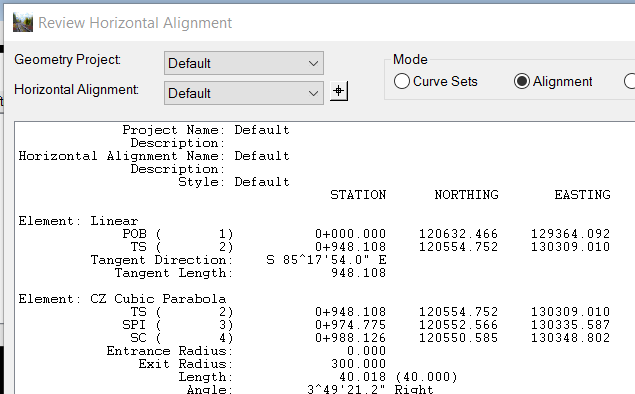Screen dimensions: 635x394
Task: Open the Horizontal Alignment dropdown
Action: [x=244, y=93]
